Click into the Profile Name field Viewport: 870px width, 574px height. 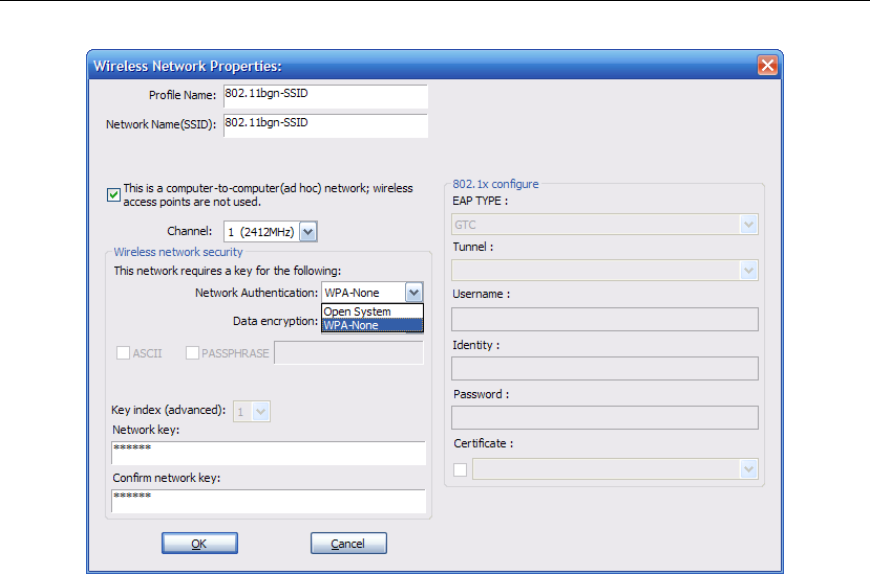pos(325,96)
